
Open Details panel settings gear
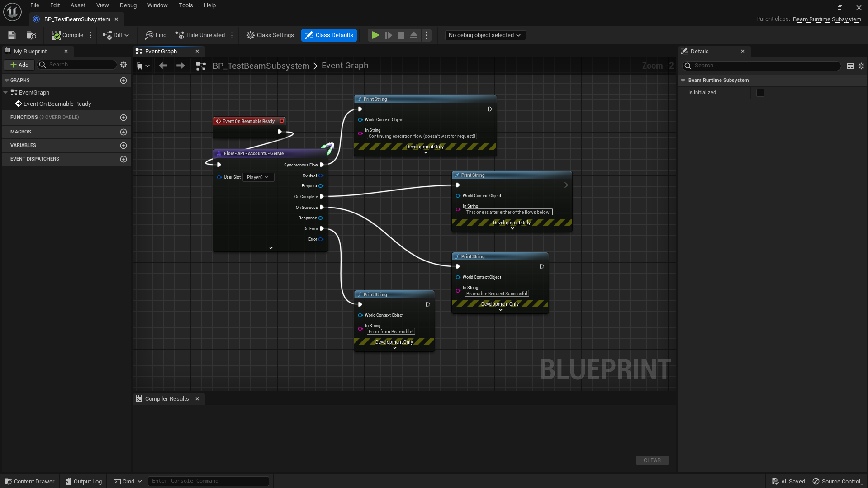(x=861, y=66)
